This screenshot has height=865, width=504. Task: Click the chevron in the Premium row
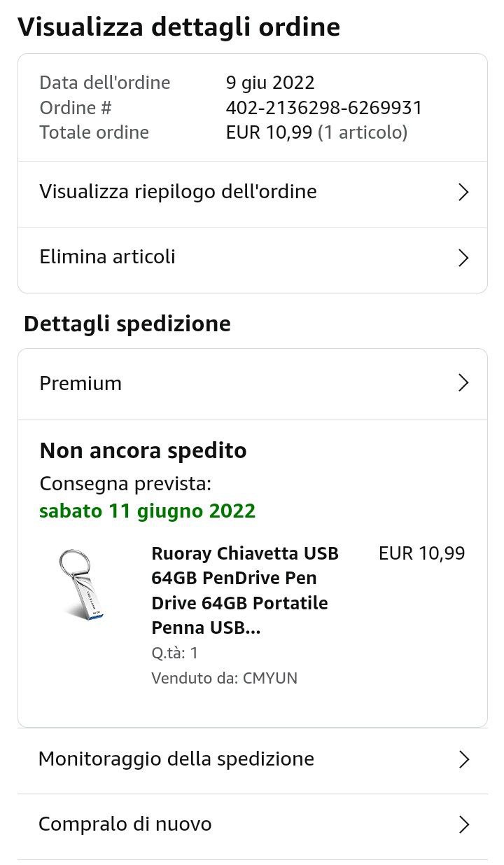[463, 382]
